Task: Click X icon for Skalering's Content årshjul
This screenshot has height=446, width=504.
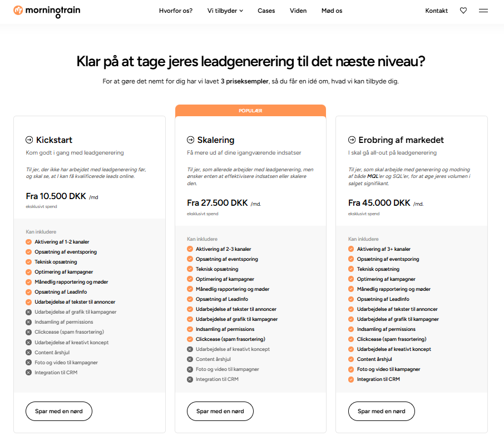Action: tap(190, 359)
